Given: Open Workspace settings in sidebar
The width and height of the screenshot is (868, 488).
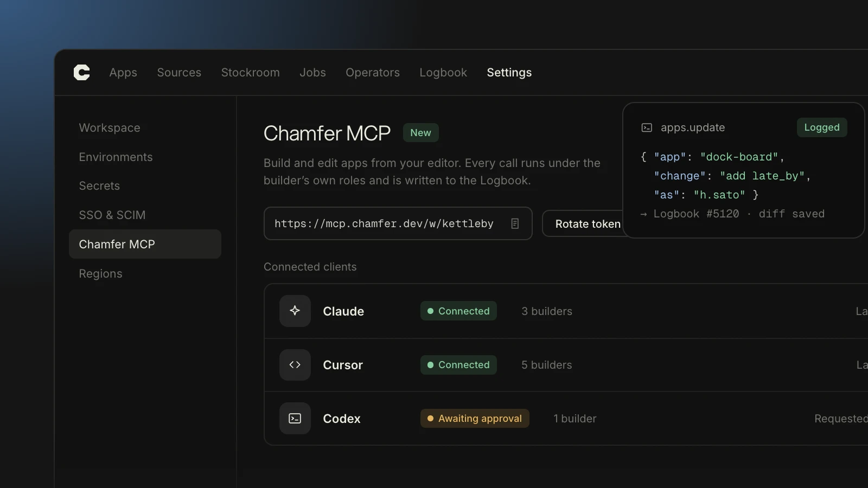Looking at the screenshot, I should 110,128.
